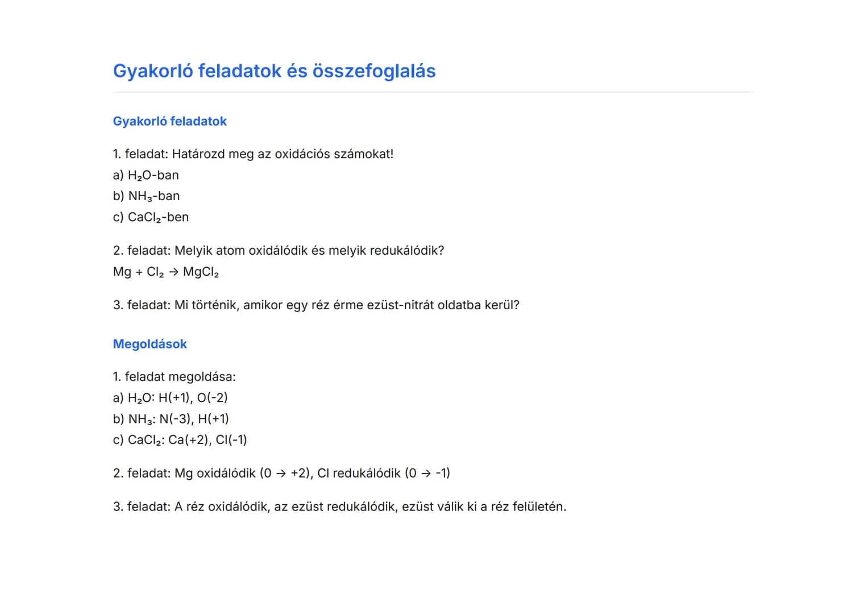The image size is (868, 614).
Task: Click the blue "Gyakorló feladatok" subheading
Action: point(169,121)
